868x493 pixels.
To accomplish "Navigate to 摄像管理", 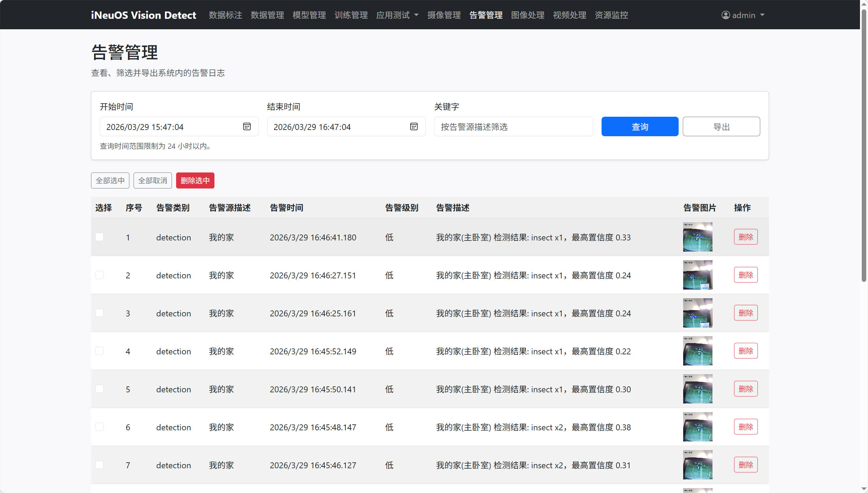I will (444, 15).
